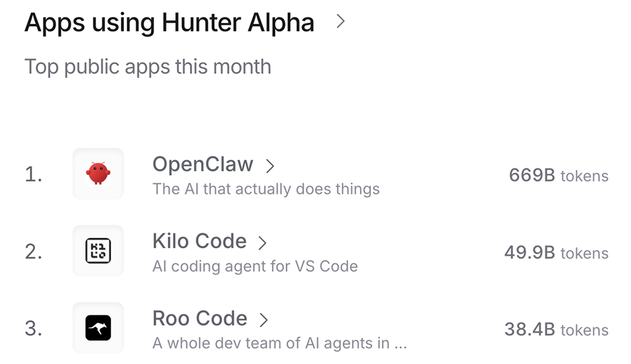Click the "Top public apps this month" subtitle
The image size is (631, 364).
tap(148, 67)
